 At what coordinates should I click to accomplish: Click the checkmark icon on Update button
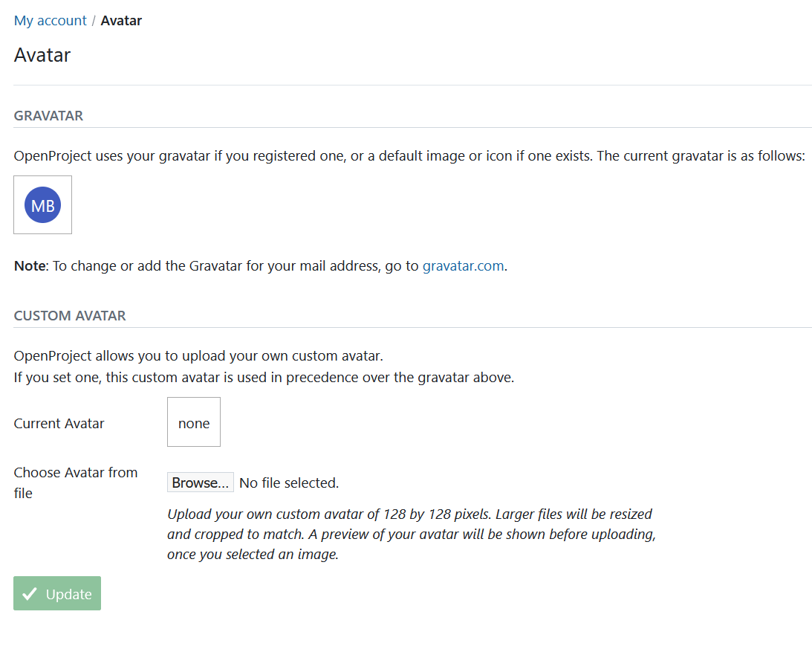click(30, 594)
